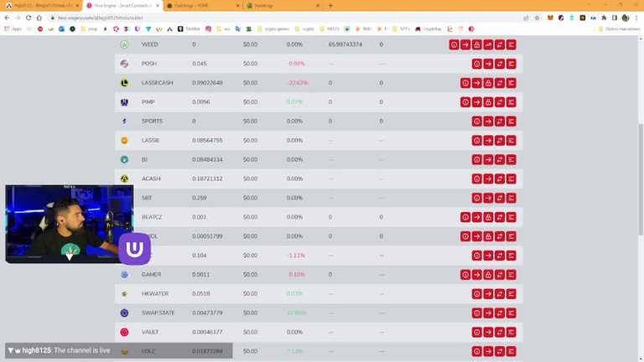Send POSH tokens arrow icon
Screen dimensions: 644x362
[x=488, y=64]
